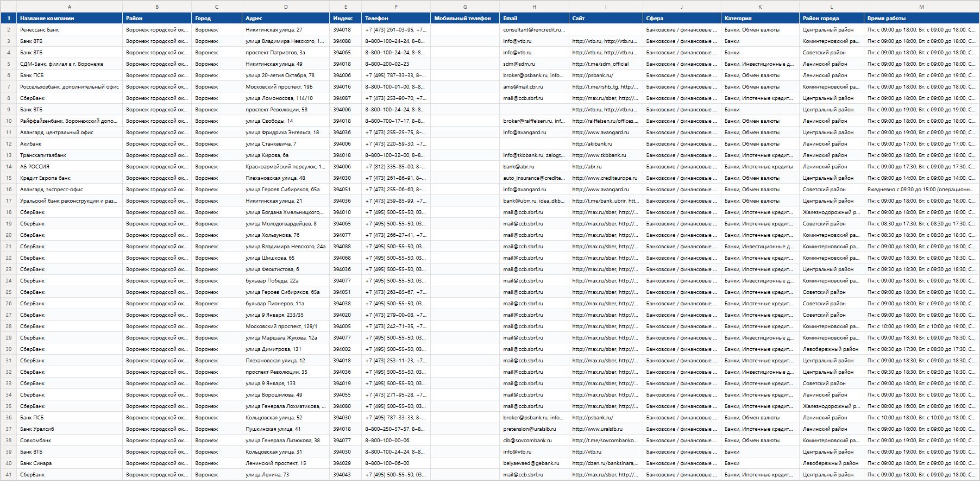This screenshot has width=980, height=490.
Task: Click the 'Сфера' header cell
Action: click(682, 18)
